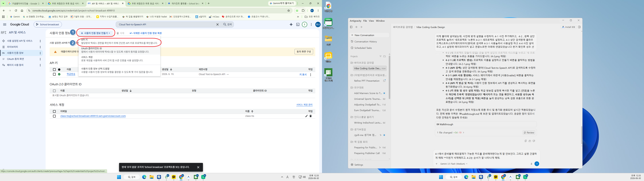Open the Cloud Shell terminal icon

298,24
